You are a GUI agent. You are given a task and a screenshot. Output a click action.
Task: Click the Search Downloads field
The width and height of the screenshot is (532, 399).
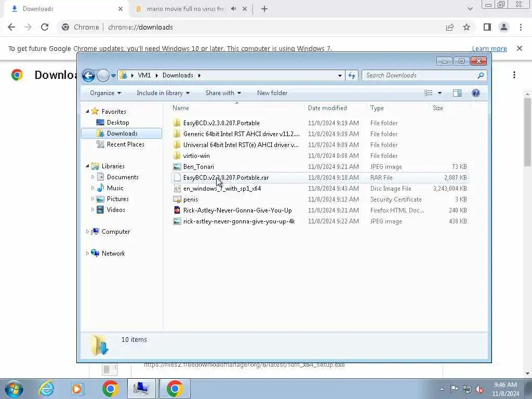tap(424, 75)
